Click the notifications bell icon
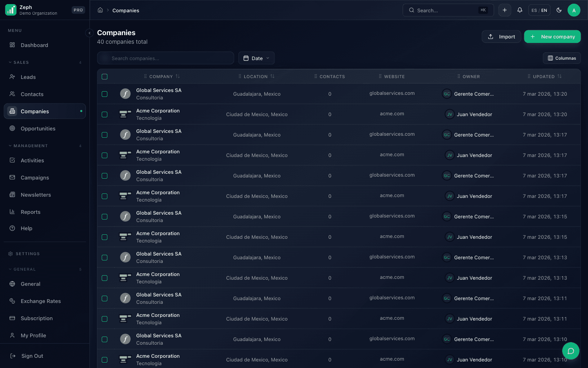Screen dimensions: 588x368 click(x=519, y=10)
